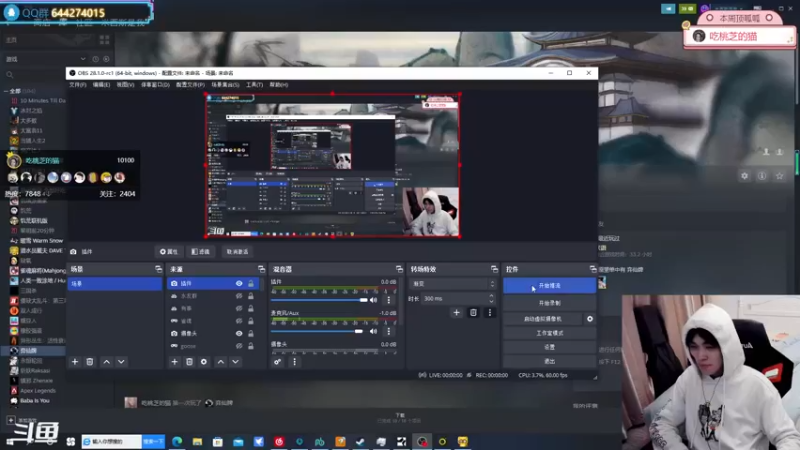Pop out the Sources dock icon
This screenshot has height=450, width=800.
(262, 269)
